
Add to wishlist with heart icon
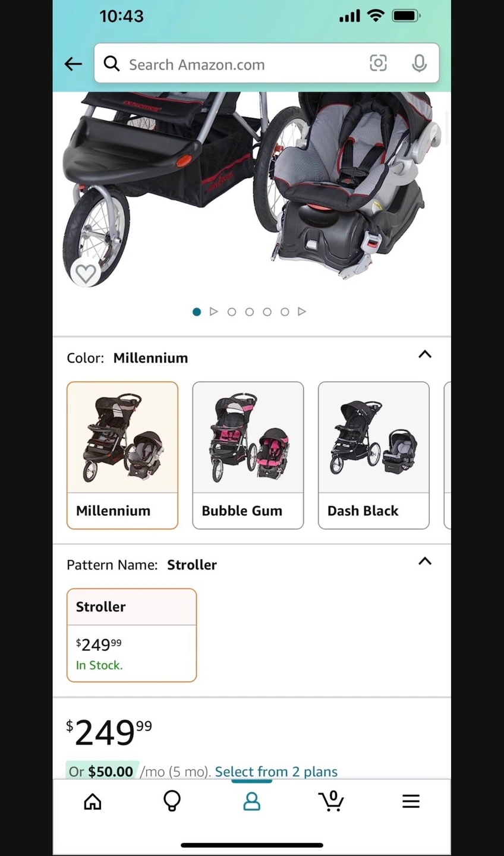pos(86,273)
